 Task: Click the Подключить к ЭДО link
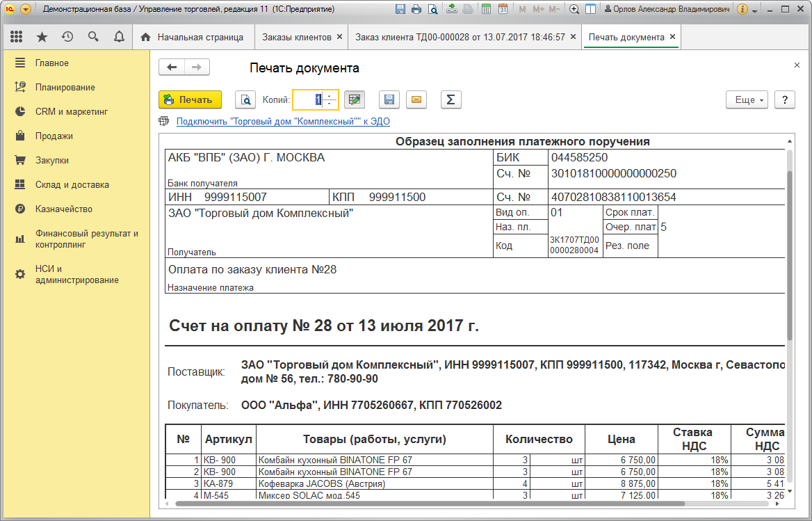click(283, 121)
